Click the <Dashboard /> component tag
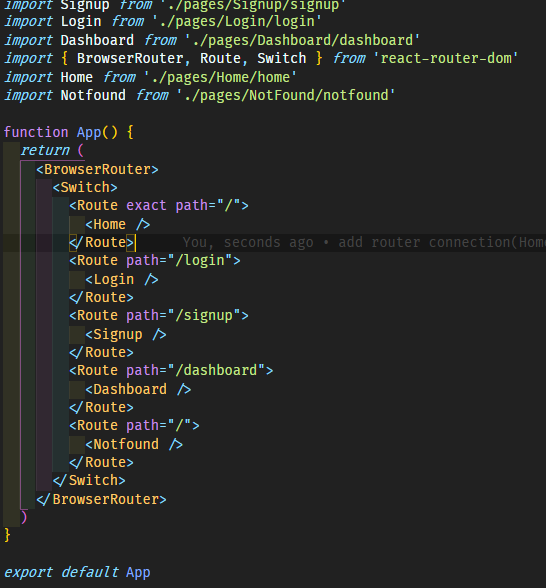The width and height of the screenshot is (546, 588). 138,389
